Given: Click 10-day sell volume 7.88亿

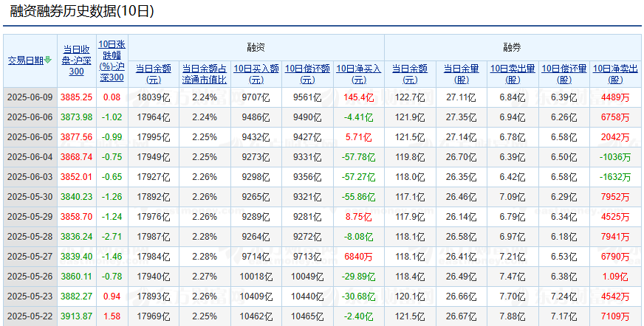Looking at the screenshot, I should [x=513, y=316].
